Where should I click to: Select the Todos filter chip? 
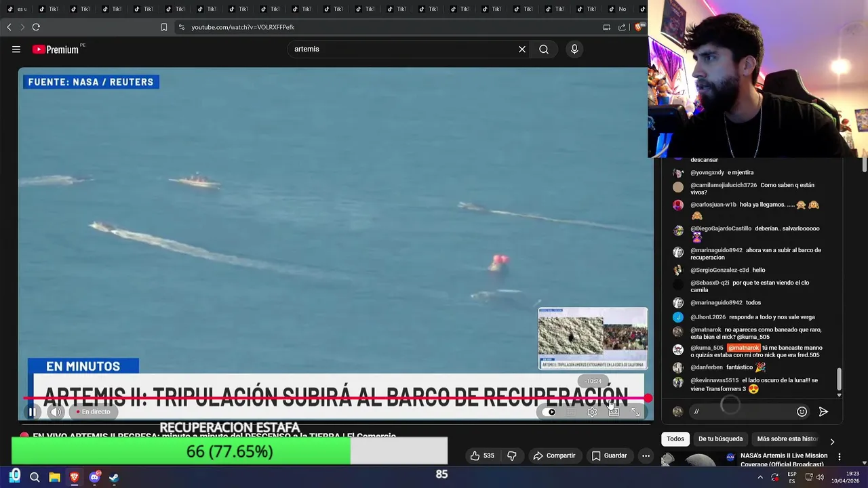(675, 439)
